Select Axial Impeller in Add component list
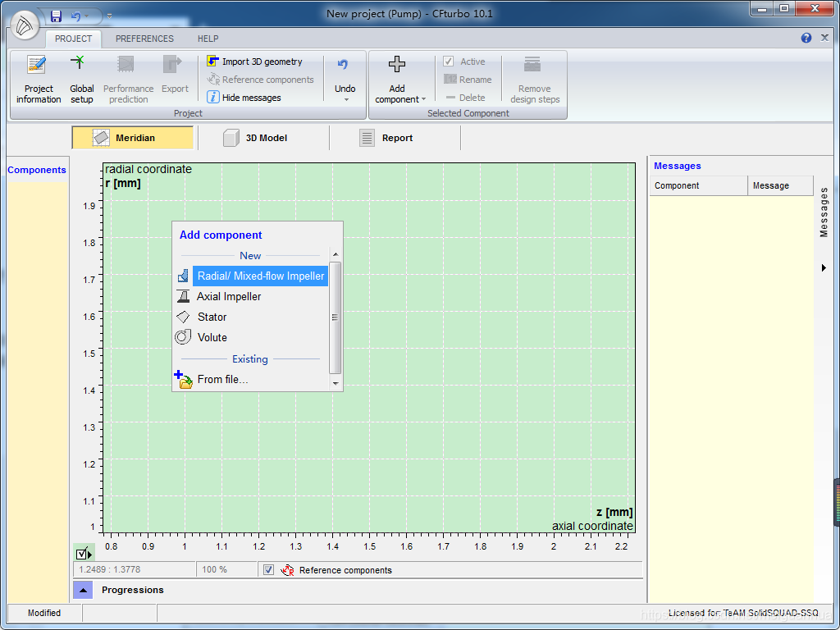 tap(229, 297)
